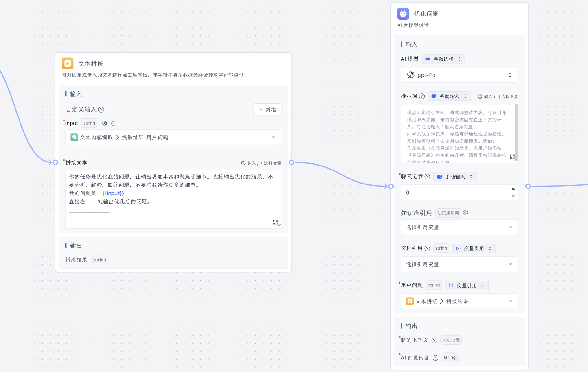Image resolution: width=588 pixels, height=372 pixels.
Task: Decrease 聊天记录 count with down arrow
Action: [513, 196]
